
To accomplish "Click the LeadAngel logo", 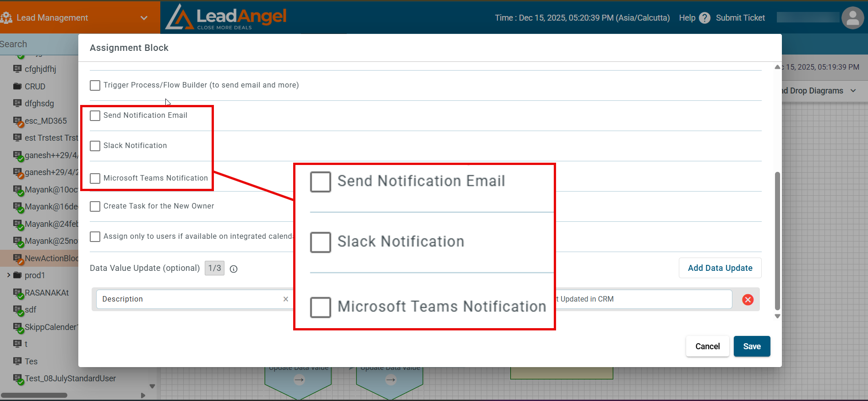I will click(x=226, y=17).
